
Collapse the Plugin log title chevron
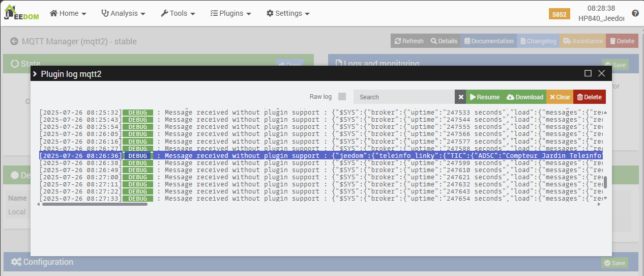pyautogui.click(x=35, y=74)
